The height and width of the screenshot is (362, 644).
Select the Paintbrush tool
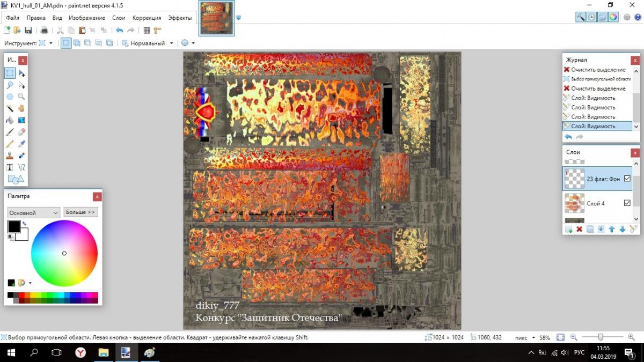[x=10, y=132]
